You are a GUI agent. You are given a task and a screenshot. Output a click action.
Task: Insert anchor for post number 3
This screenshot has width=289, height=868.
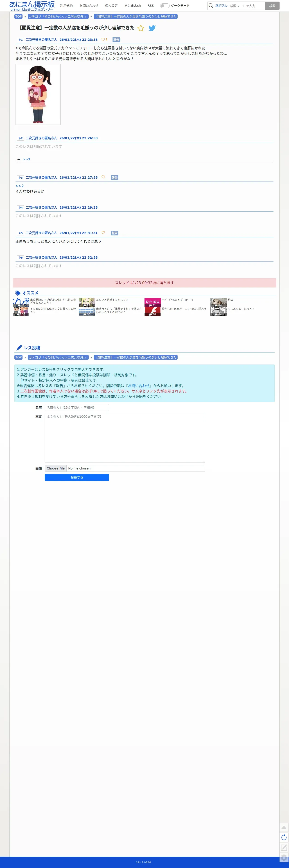click(x=20, y=178)
